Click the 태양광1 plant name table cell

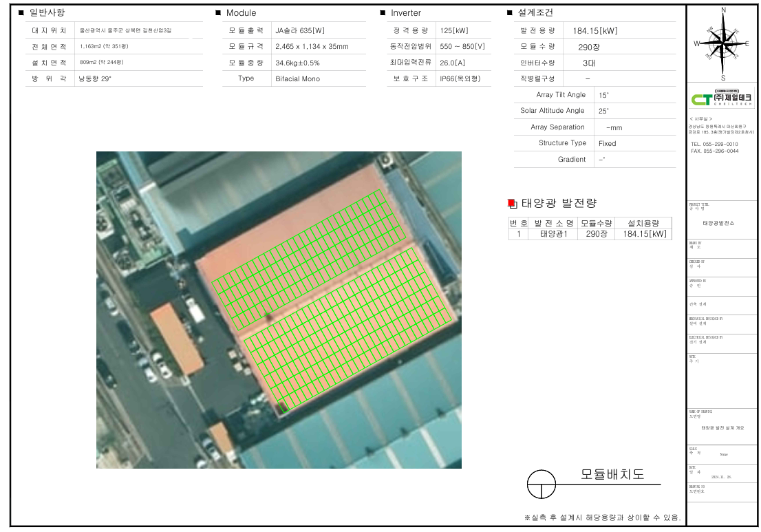coord(554,234)
